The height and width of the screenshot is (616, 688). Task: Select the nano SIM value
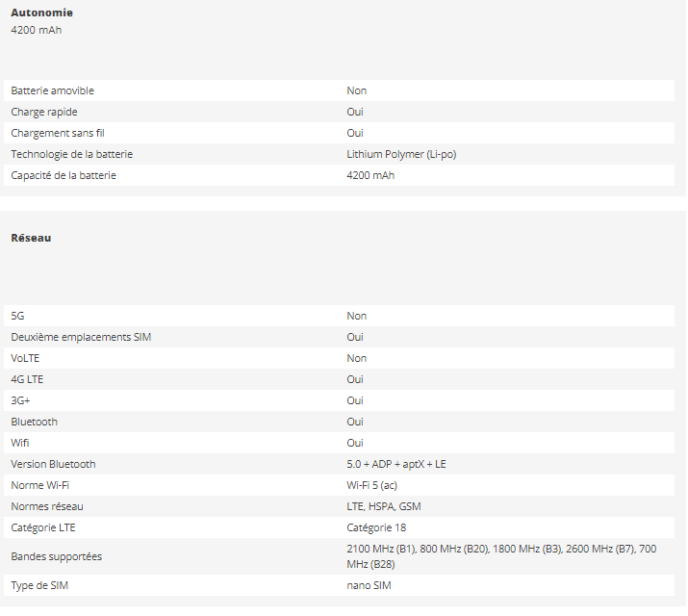click(x=369, y=585)
